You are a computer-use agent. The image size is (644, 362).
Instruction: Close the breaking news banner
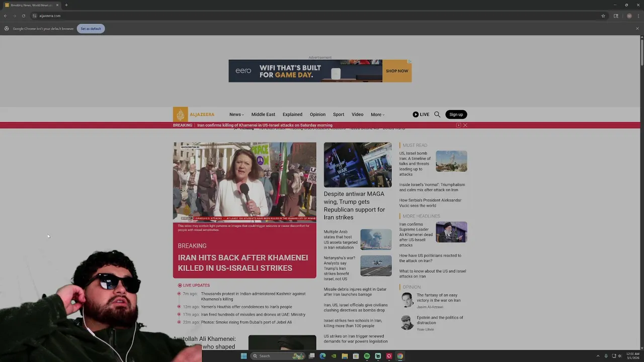(x=465, y=125)
